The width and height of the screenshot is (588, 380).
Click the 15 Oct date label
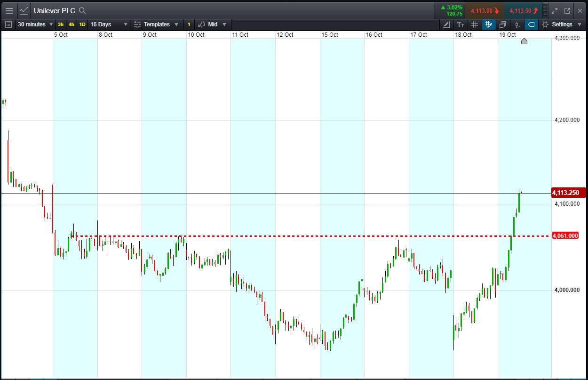pos(329,35)
